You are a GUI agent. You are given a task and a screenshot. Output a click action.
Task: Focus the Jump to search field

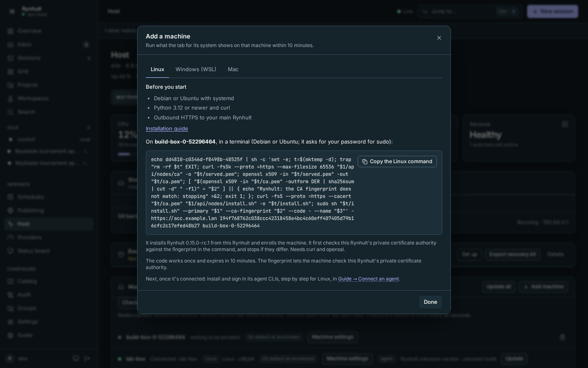[470, 11]
